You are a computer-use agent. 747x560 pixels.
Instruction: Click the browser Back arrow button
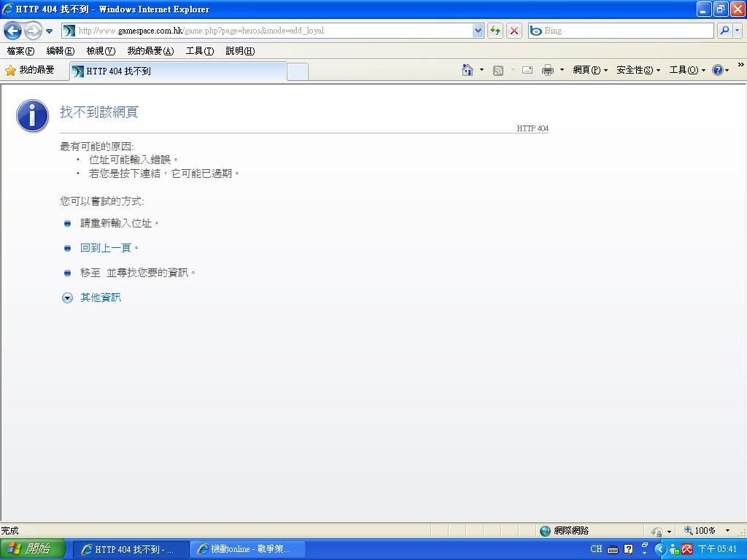[x=13, y=31]
